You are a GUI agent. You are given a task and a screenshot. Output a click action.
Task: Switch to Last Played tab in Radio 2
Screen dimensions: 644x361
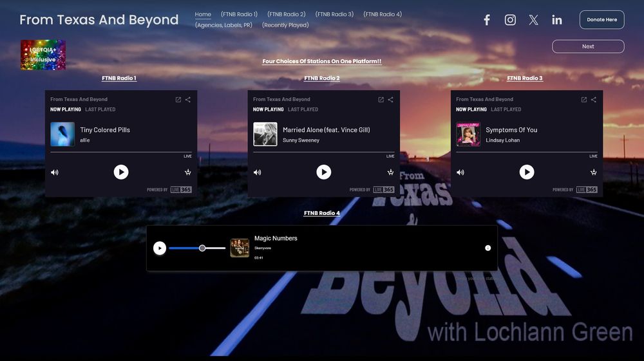click(x=303, y=109)
